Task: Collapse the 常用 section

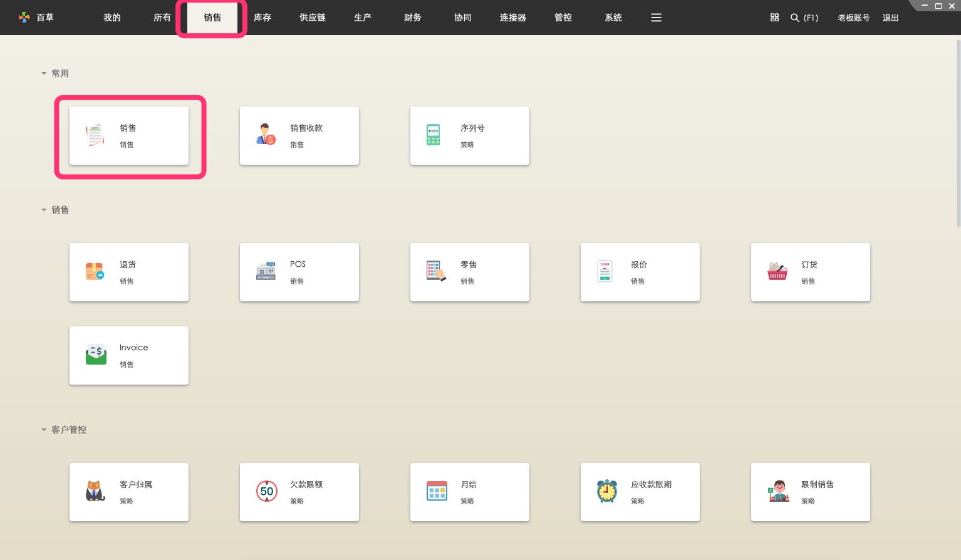Action: coord(44,73)
